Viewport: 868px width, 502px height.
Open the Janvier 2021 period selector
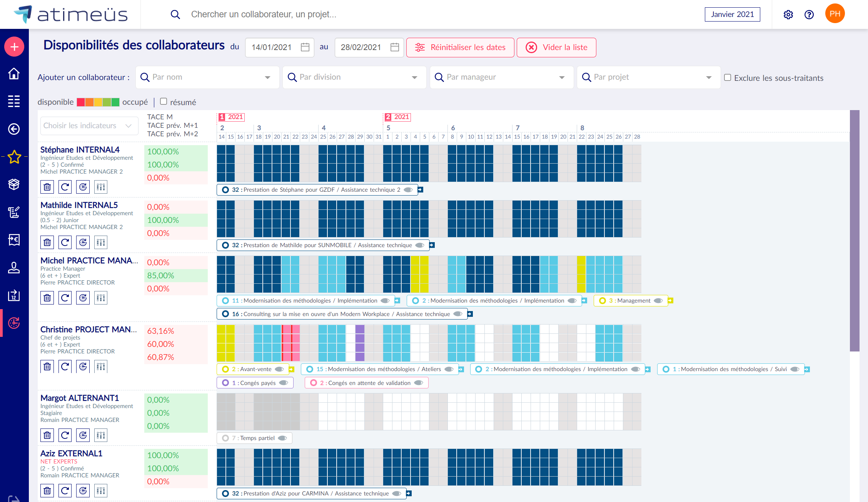pyautogui.click(x=732, y=15)
